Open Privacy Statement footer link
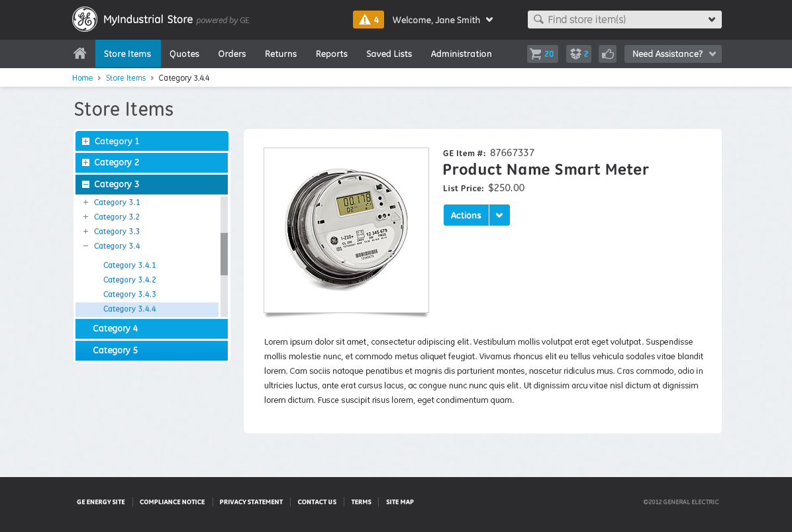The width and height of the screenshot is (792, 532). 251,502
